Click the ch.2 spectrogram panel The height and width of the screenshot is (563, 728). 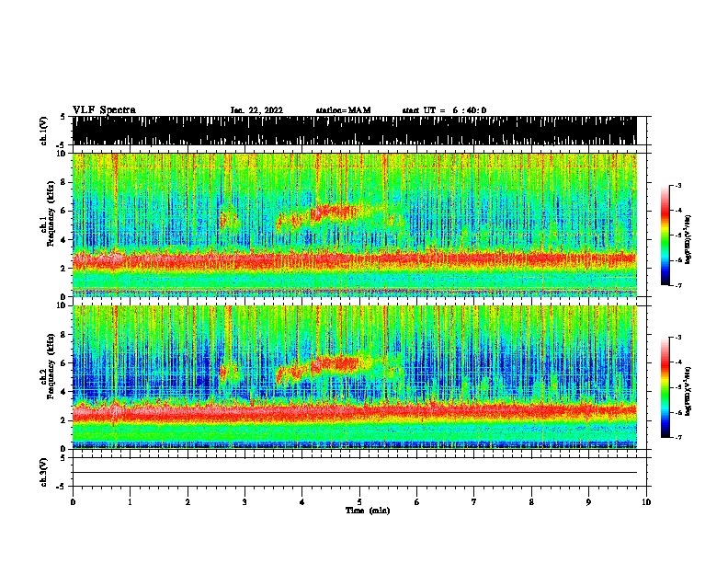[354, 377]
